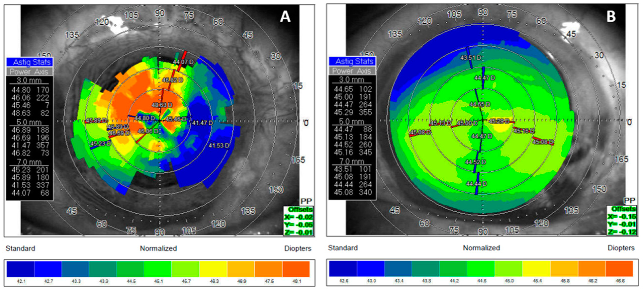Click the 41.47 D label on map A
The width and height of the screenshot is (644, 293).
tap(203, 123)
